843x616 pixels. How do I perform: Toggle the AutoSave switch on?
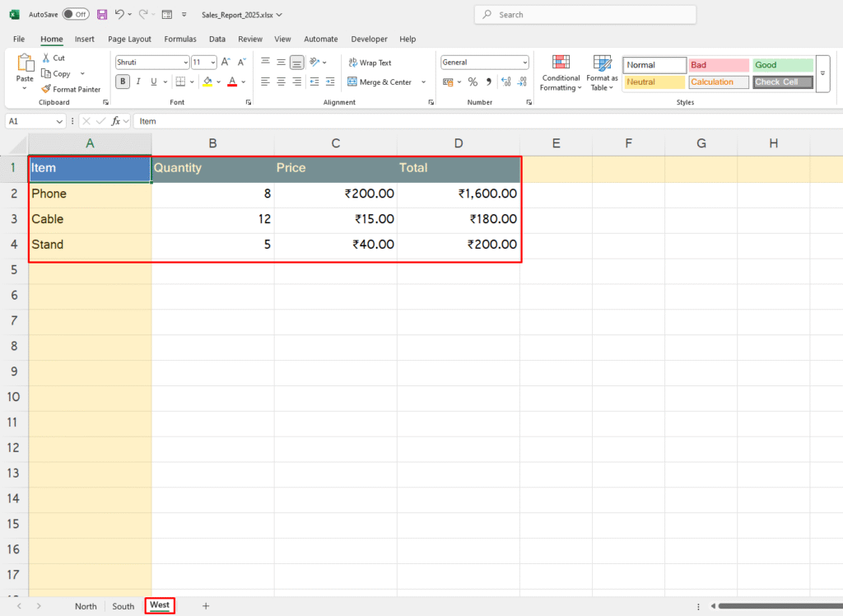pos(76,15)
